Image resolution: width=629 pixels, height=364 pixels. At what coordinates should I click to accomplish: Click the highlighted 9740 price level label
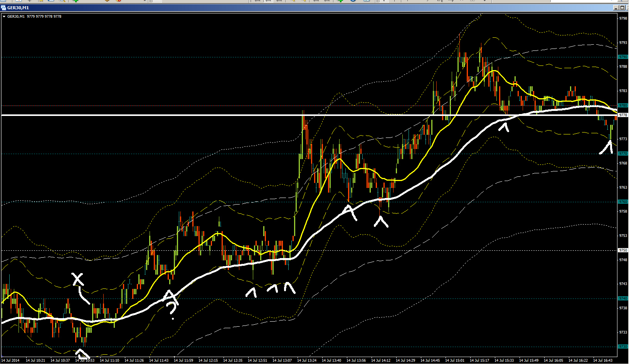623,298
